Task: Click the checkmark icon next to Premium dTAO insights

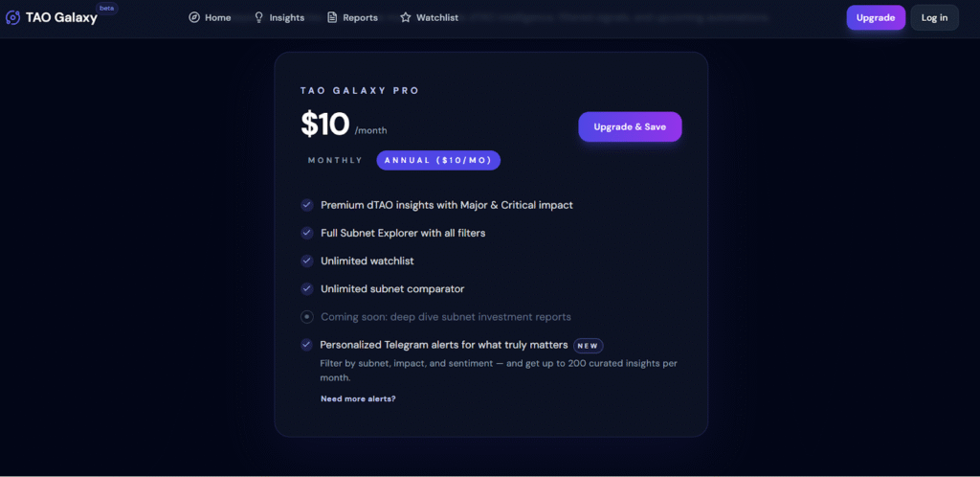Action: [x=307, y=205]
